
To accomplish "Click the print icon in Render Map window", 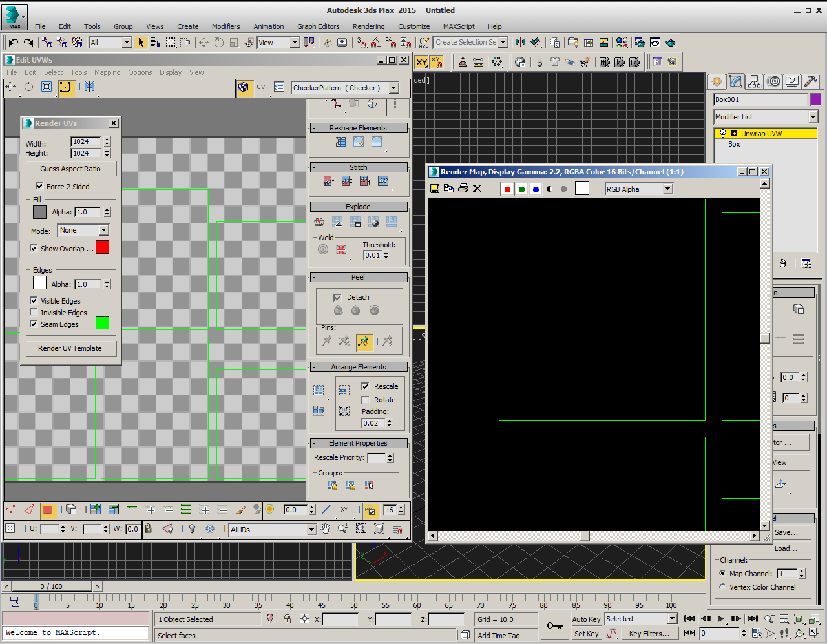I will click(x=463, y=189).
